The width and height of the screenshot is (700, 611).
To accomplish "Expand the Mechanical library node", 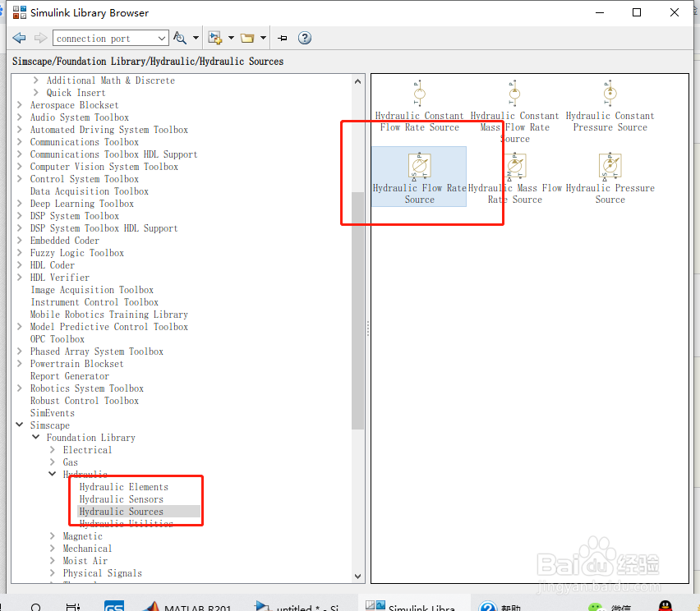I will pos(53,548).
